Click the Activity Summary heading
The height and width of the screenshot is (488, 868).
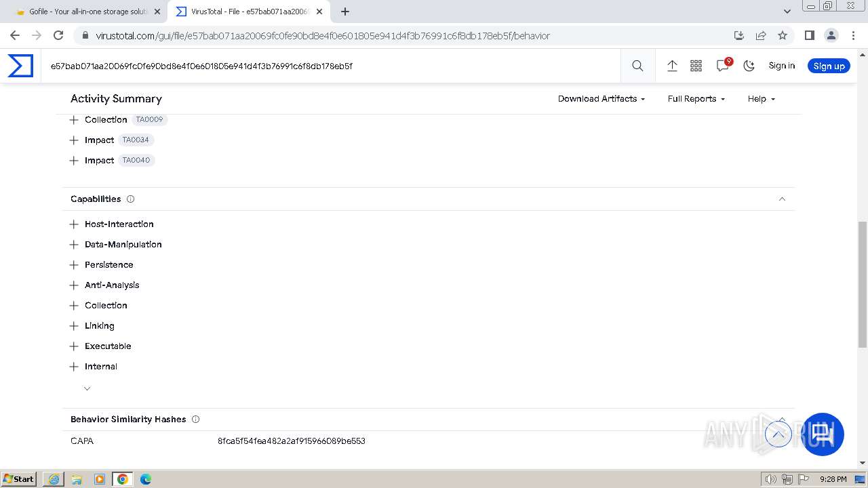pos(116,99)
